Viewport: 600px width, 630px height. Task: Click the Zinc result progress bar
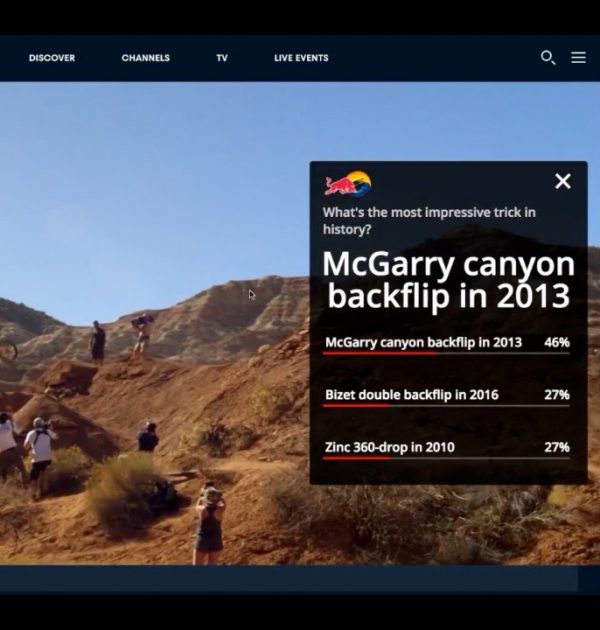click(446, 458)
